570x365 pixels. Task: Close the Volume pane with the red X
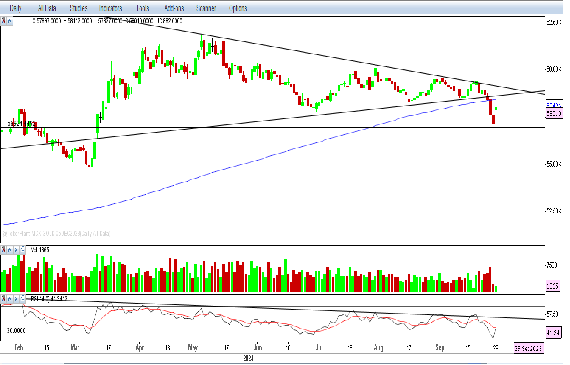[x=3, y=250]
